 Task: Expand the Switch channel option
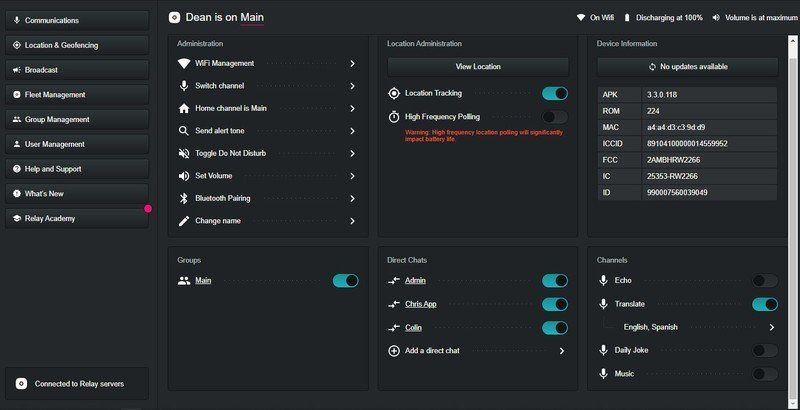[x=352, y=86]
